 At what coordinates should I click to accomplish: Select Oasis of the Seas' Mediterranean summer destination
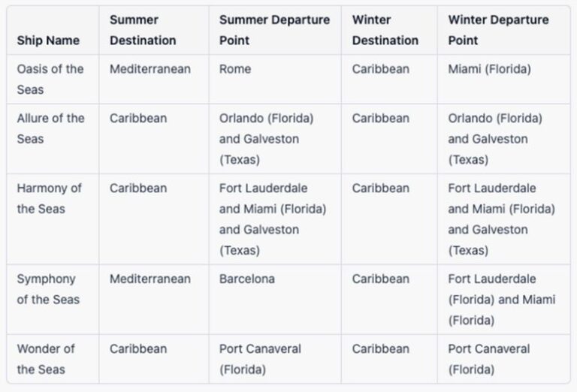click(150, 69)
